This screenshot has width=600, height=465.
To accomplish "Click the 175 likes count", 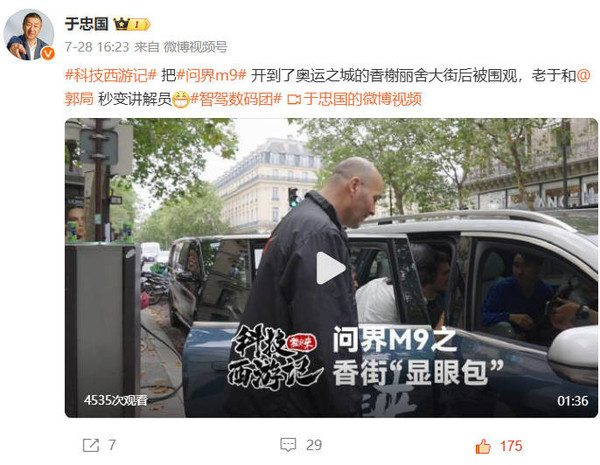I will (511, 446).
